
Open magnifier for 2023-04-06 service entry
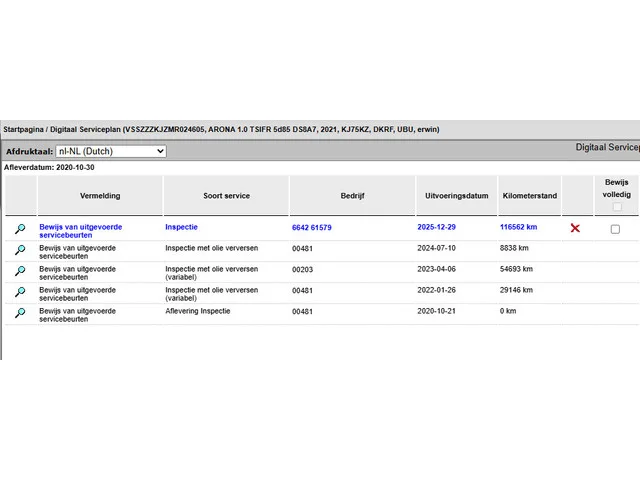coord(20,271)
